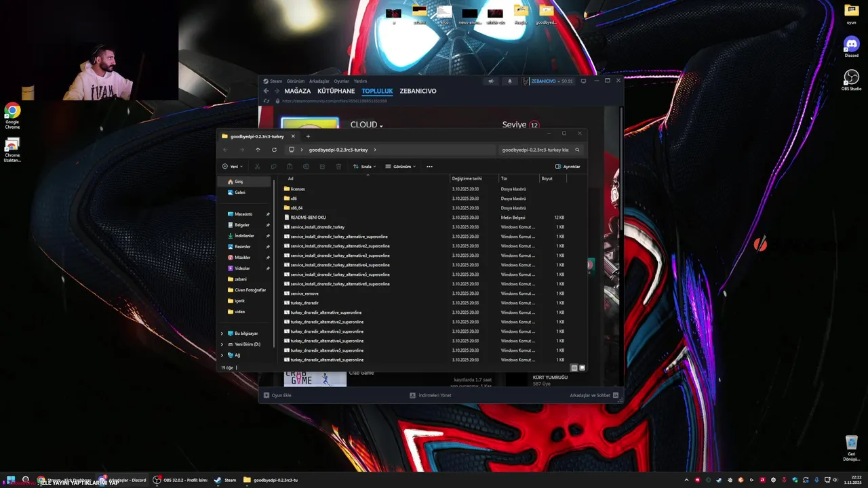Click İndirmeleri Yönet in Steam

[x=431, y=395]
